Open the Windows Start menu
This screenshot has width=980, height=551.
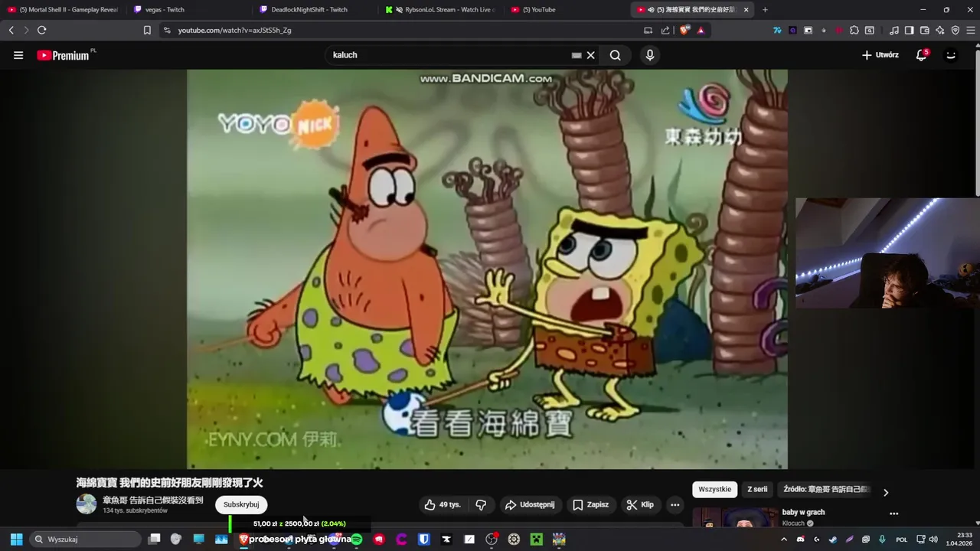point(16,539)
